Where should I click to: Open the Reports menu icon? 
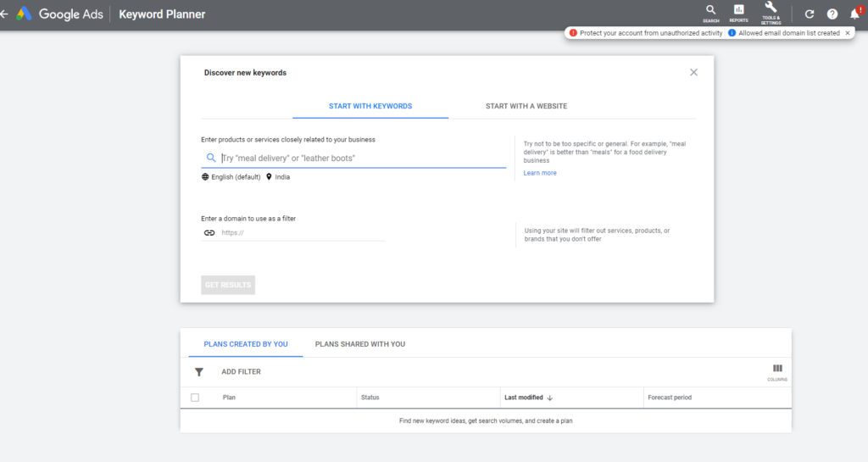coord(738,14)
